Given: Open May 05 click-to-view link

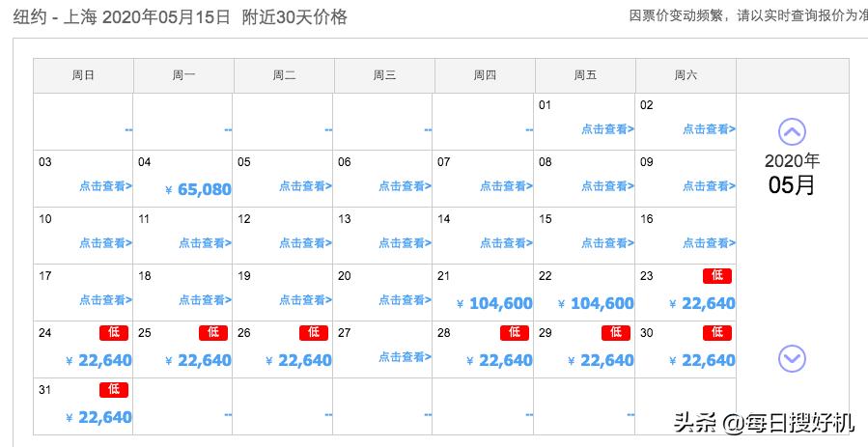Looking at the screenshot, I should pos(305,186).
